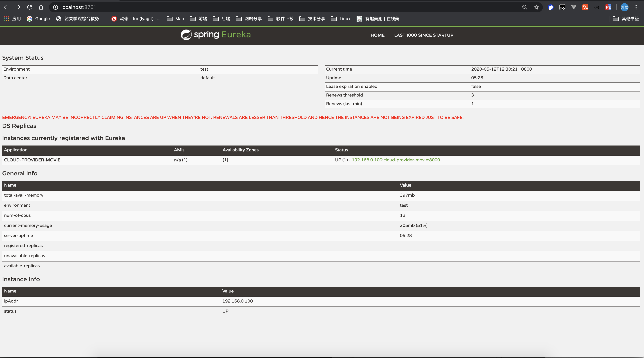Open the 韶关学院综合教务 bookmark
Viewport: 644px width, 358px height.
(x=79, y=19)
